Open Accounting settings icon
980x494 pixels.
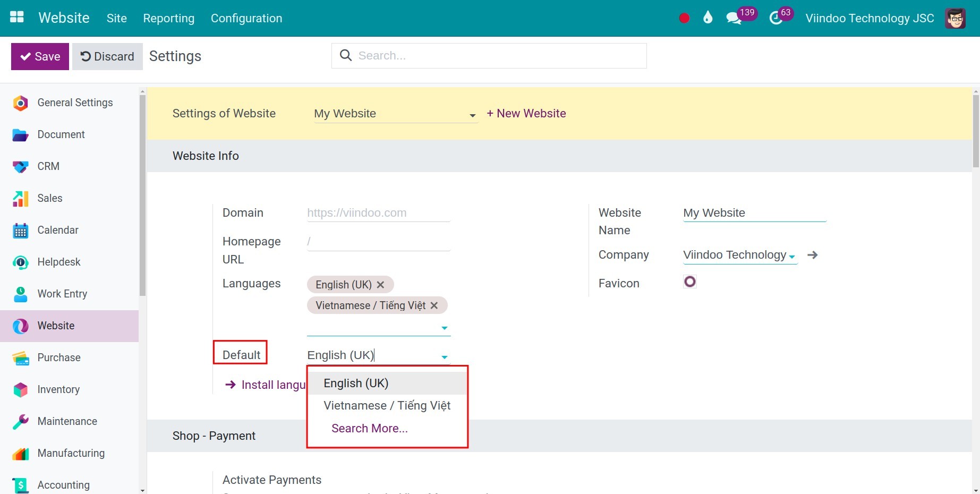click(20, 485)
